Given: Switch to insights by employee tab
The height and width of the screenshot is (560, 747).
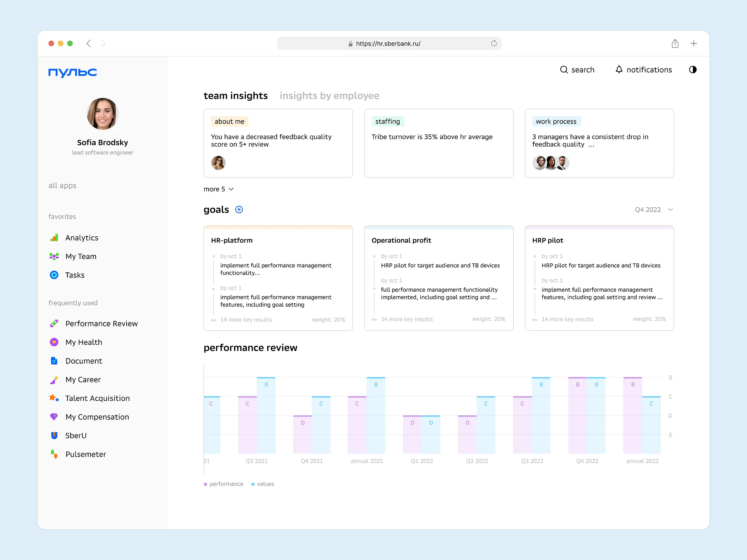Looking at the screenshot, I should (329, 96).
